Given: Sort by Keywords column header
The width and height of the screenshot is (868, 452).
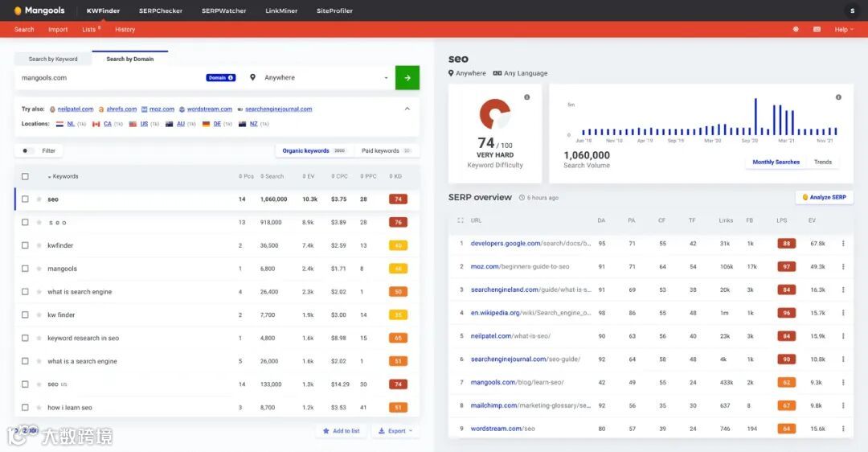Looking at the screenshot, I should [63, 176].
